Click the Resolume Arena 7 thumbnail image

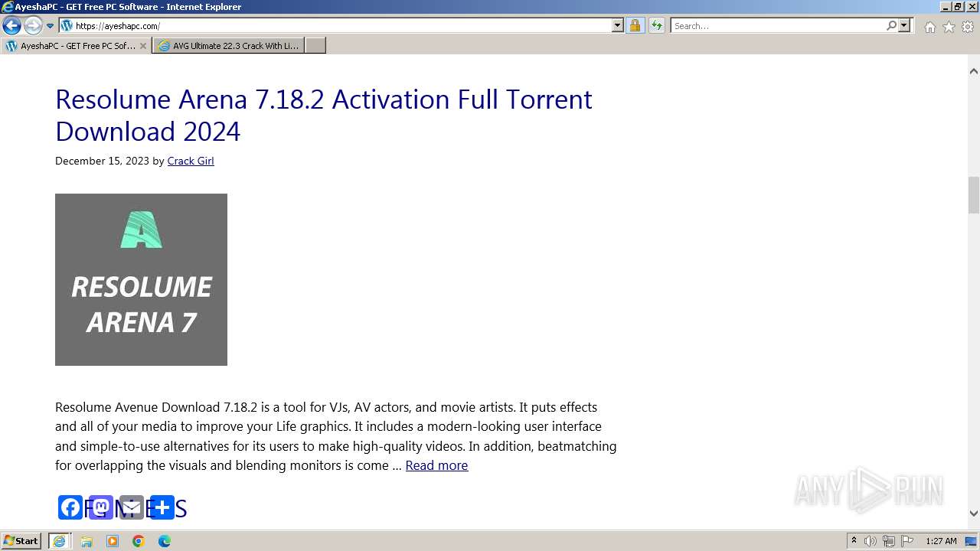[x=141, y=279]
